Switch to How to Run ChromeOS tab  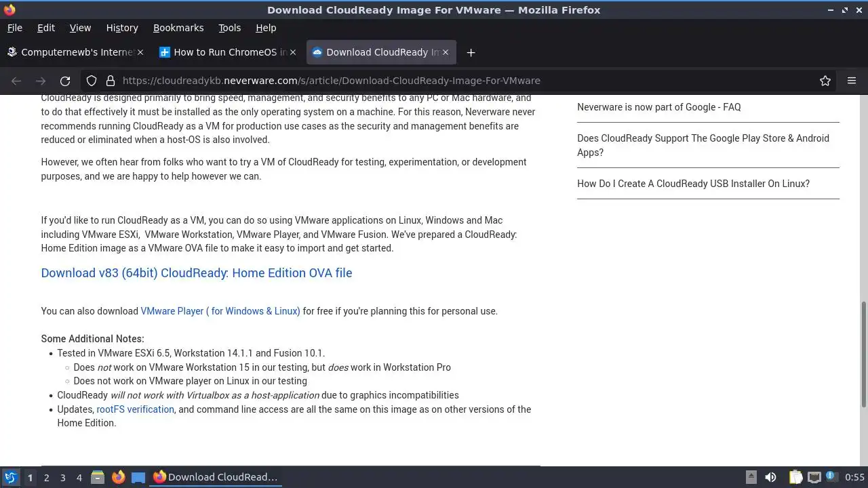coord(228,52)
